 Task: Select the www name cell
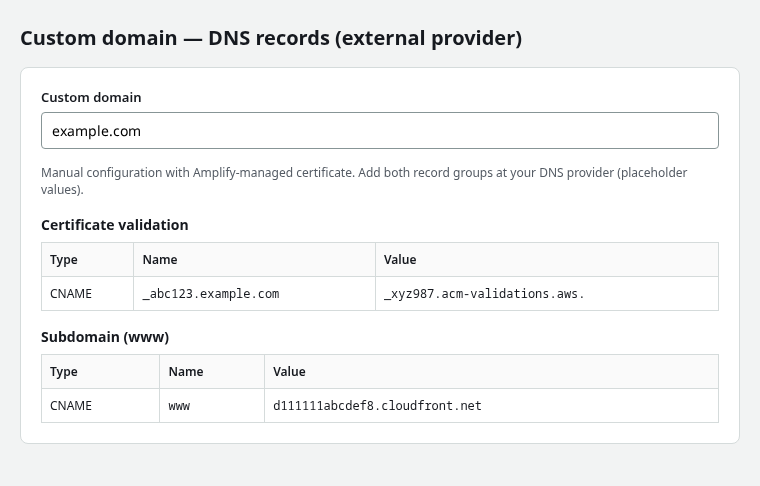(212, 406)
